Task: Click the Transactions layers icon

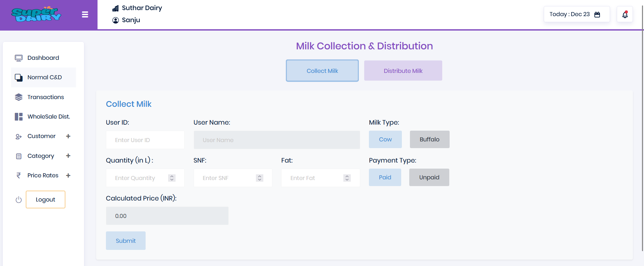Action: [18, 97]
